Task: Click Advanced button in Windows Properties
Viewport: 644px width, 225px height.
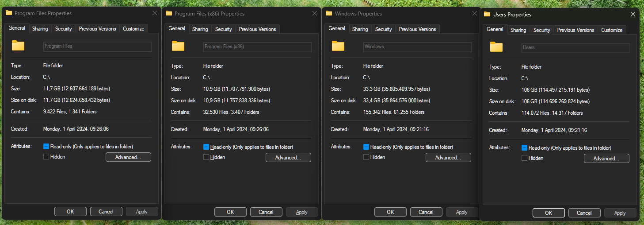Action: pos(448,158)
